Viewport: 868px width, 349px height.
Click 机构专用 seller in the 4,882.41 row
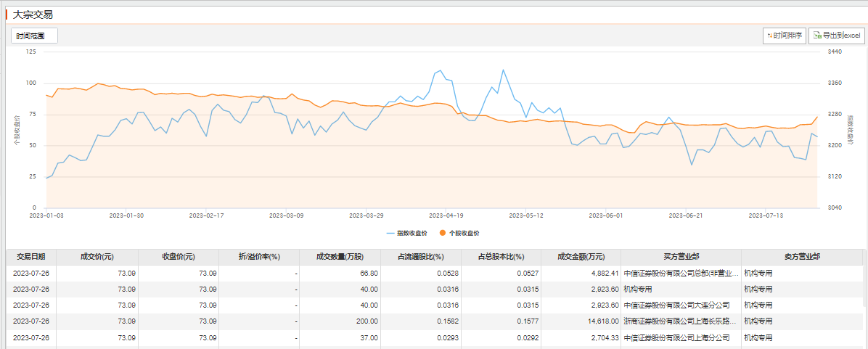tap(802, 274)
